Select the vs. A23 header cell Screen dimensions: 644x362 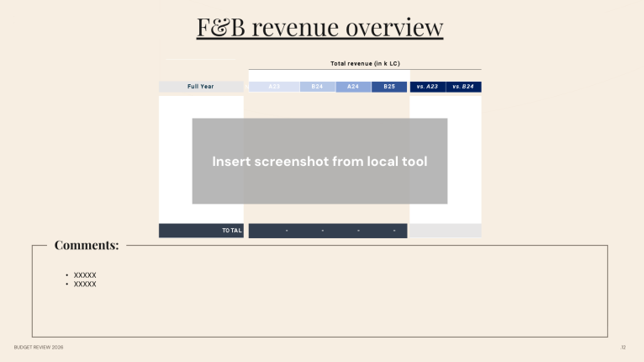pos(428,87)
